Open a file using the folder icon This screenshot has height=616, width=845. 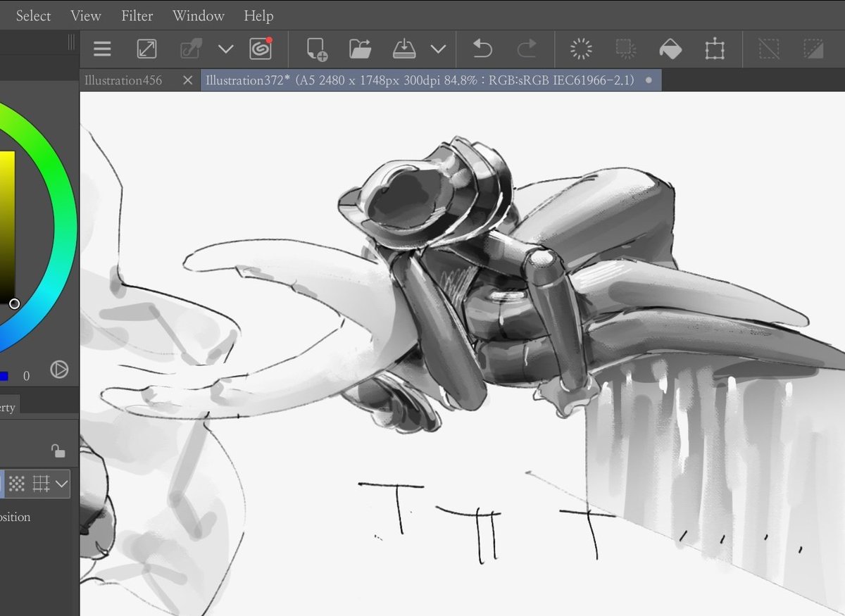pyautogui.click(x=361, y=49)
